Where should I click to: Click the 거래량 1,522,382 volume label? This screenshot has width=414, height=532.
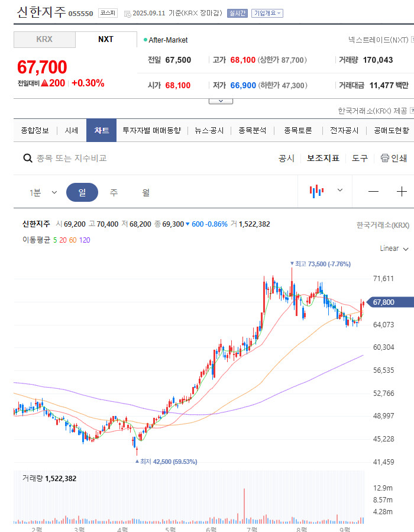pos(49,478)
